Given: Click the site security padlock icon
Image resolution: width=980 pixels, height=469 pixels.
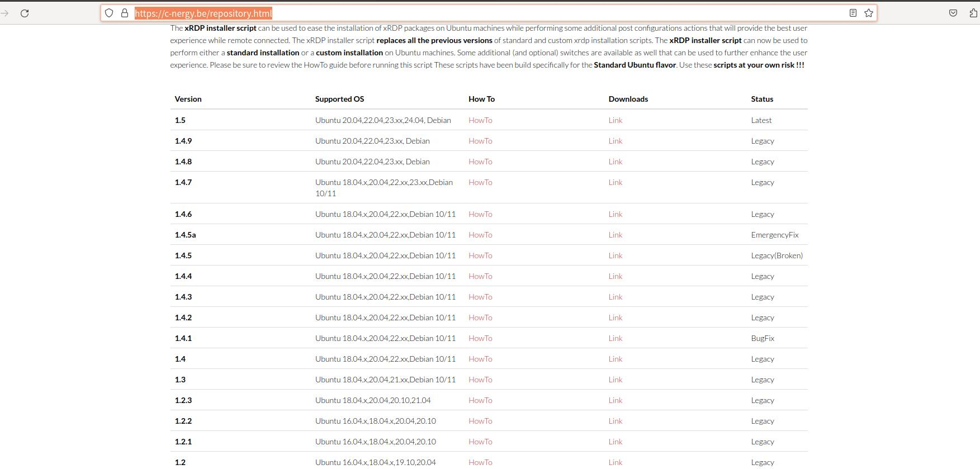Looking at the screenshot, I should point(125,13).
